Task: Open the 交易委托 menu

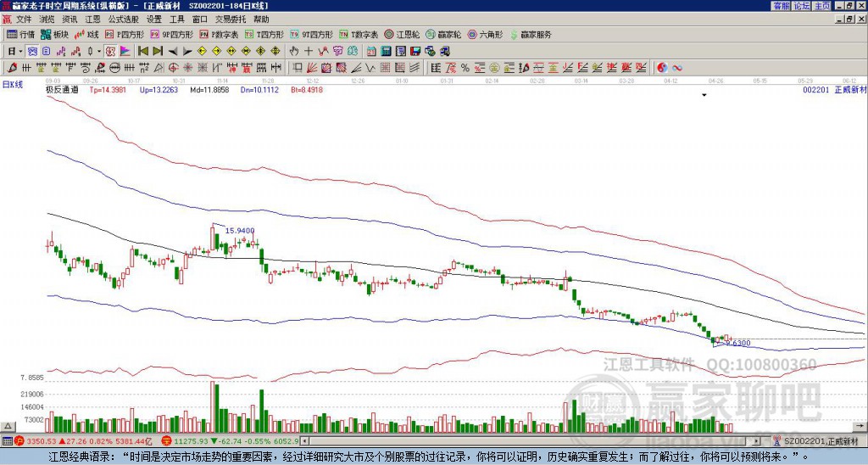Action: click(231, 20)
